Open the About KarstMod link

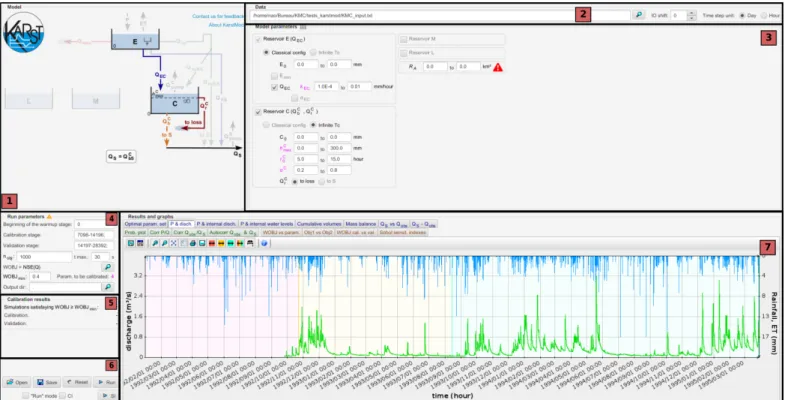(x=226, y=25)
